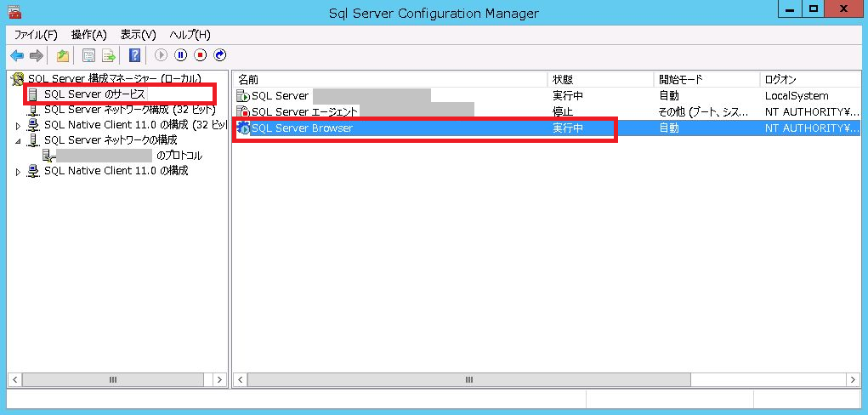Sort by the ログオン column header
Image resolution: width=868 pixels, height=415 pixels.
811,80
